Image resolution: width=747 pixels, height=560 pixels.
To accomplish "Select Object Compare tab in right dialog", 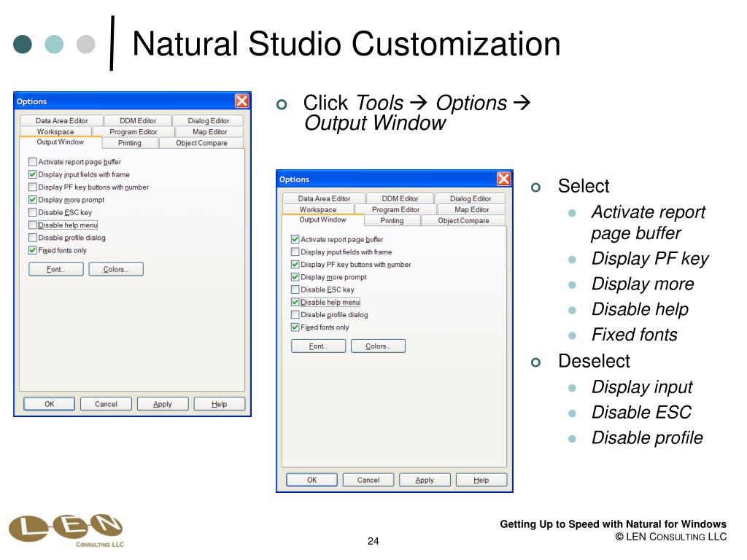I will click(x=463, y=220).
